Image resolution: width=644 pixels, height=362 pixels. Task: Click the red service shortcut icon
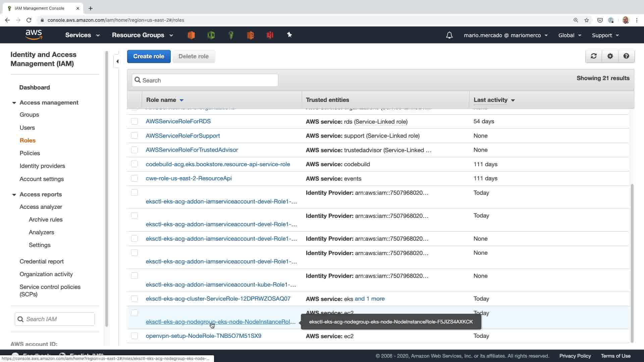pos(270,35)
